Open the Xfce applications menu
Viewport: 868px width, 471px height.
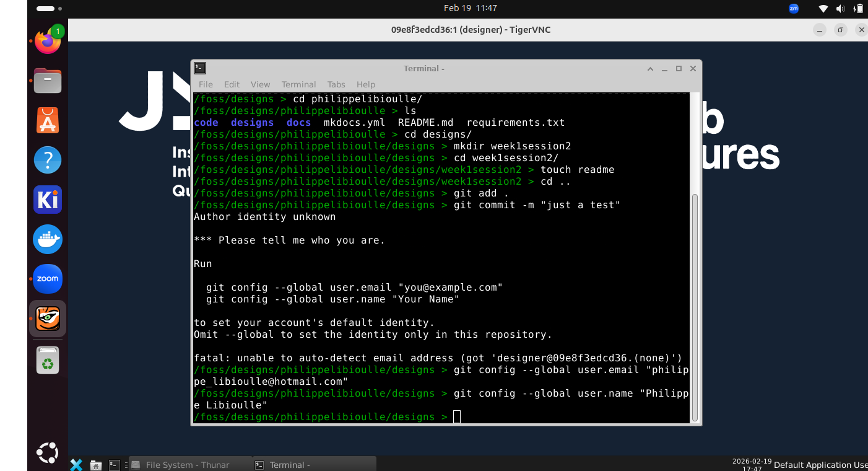tap(76, 465)
